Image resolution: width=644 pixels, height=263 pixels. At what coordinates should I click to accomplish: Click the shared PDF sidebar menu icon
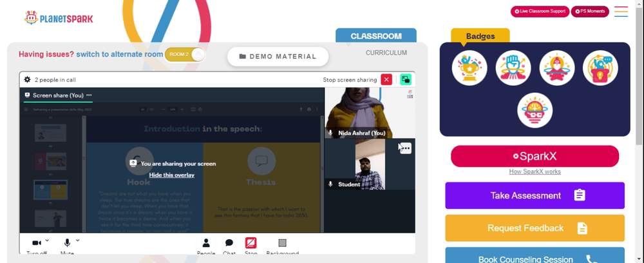point(26,110)
